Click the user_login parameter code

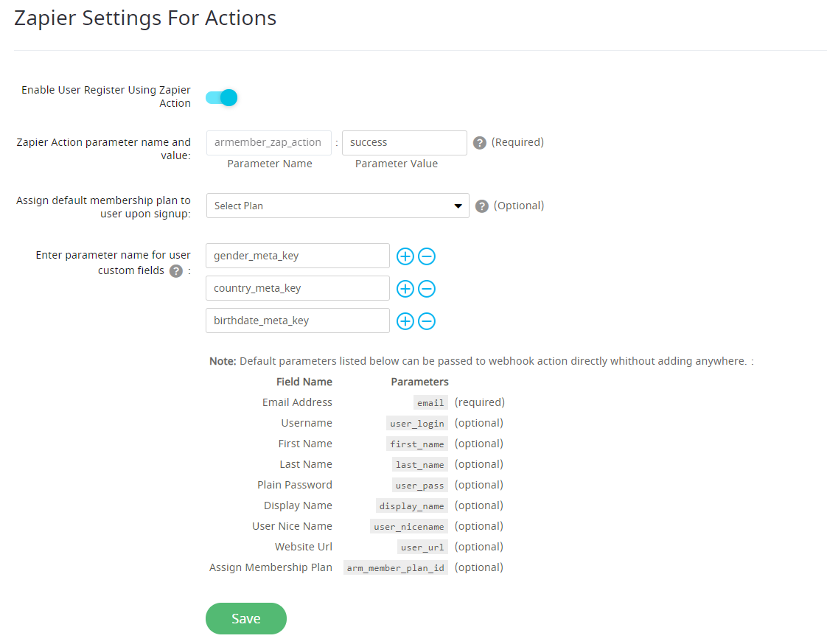point(416,424)
